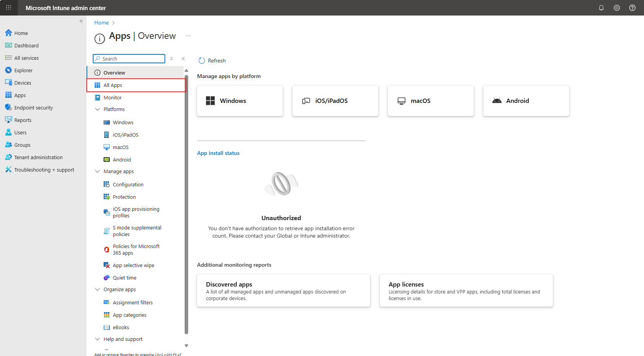The image size is (644, 356).
Task: Collapse the Platforms section
Action: (x=97, y=109)
